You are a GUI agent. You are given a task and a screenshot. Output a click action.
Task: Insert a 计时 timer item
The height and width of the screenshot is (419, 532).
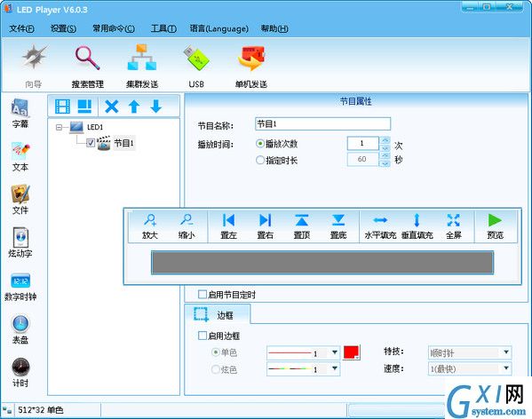coord(20,372)
